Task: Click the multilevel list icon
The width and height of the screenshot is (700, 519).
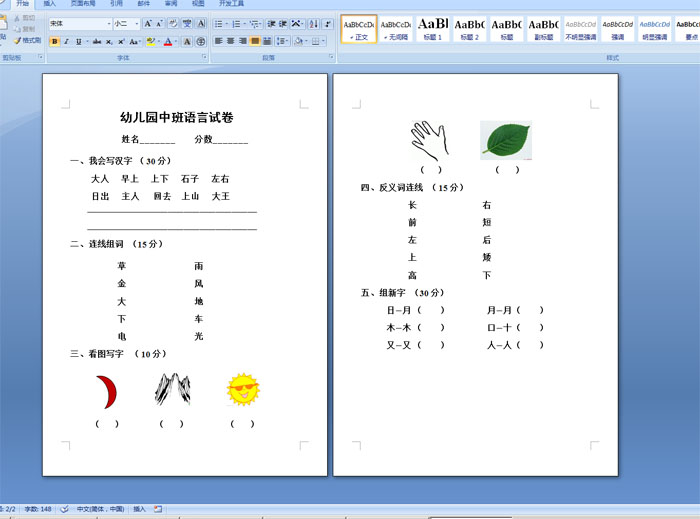Action: pyautogui.click(x=254, y=24)
